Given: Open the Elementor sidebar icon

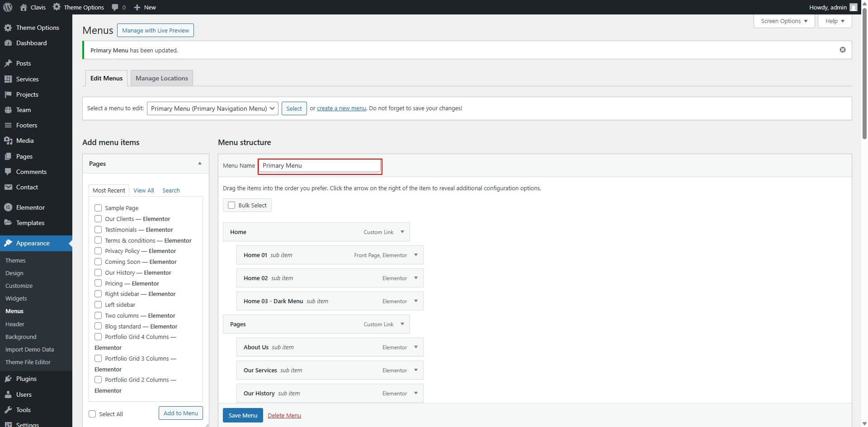Looking at the screenshot, I should pyautogui.click(x=8, y=207).
